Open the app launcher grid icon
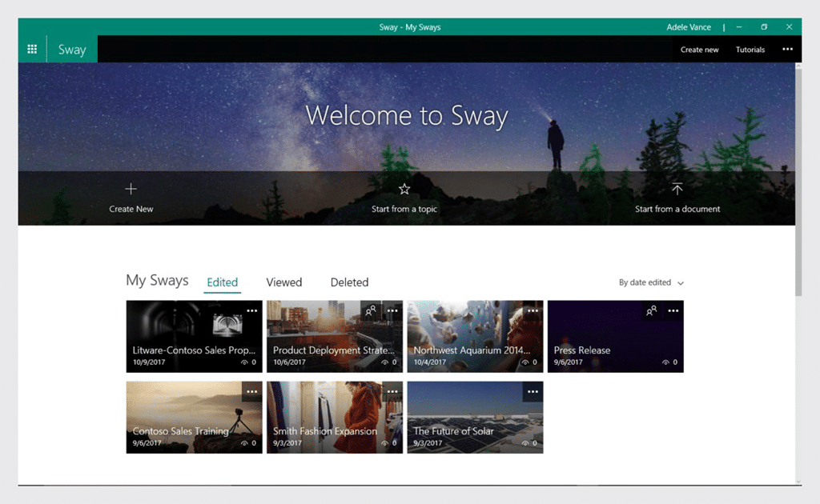Screen dimensions: 820x504 32,49
